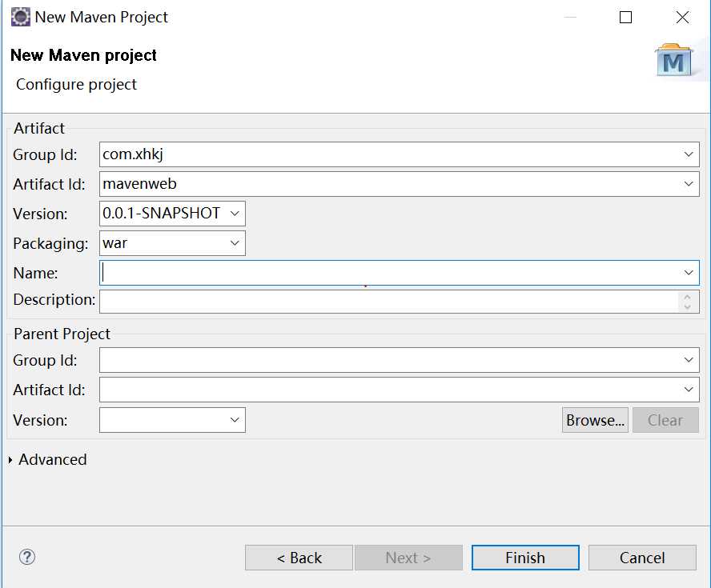This screenshot has width=711, height=588.
Task: Maximize the New Maven Project window
Action: point(626,18)
